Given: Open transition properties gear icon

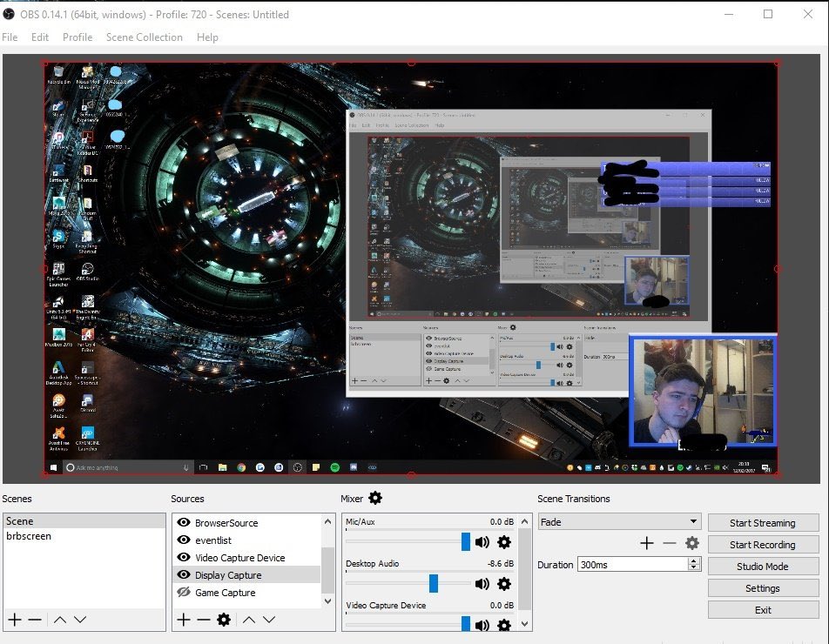Looking at the screenshot, I should click(x=692, y=543).
